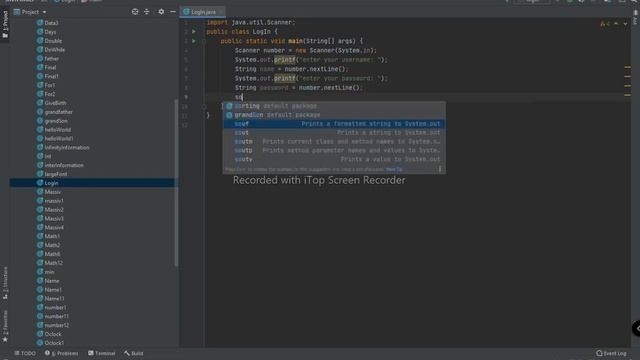Open the Terminal tool window
The height and width of the screenshot is (360, 640).
click(102, 353)
